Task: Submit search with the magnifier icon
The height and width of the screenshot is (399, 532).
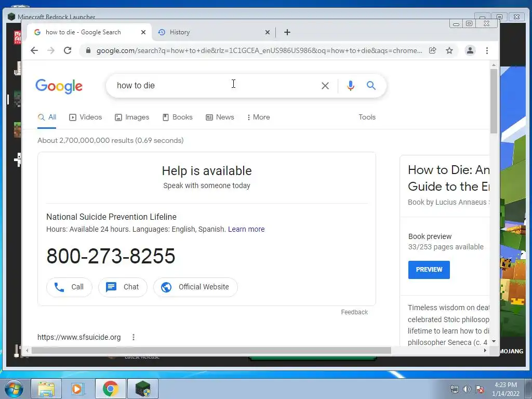Action: (x=371, y=86)
